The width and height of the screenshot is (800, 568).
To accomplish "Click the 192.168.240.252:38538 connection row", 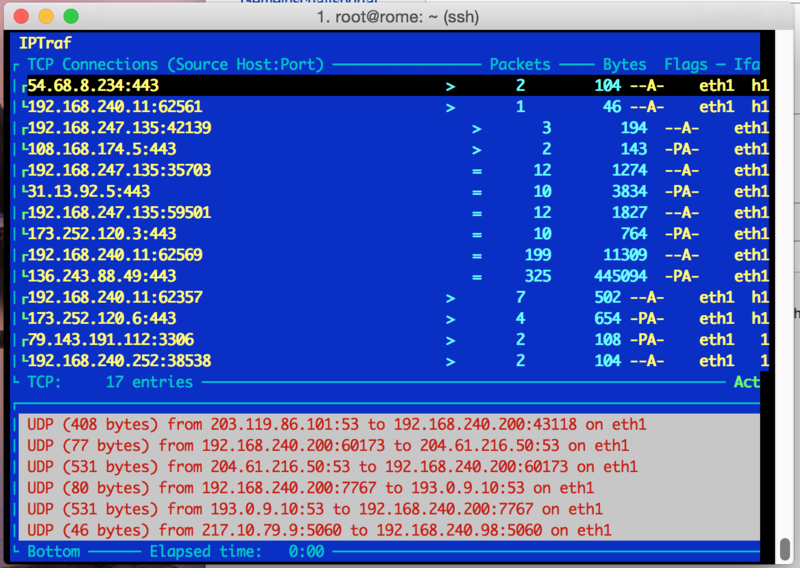I will (119, 360).
